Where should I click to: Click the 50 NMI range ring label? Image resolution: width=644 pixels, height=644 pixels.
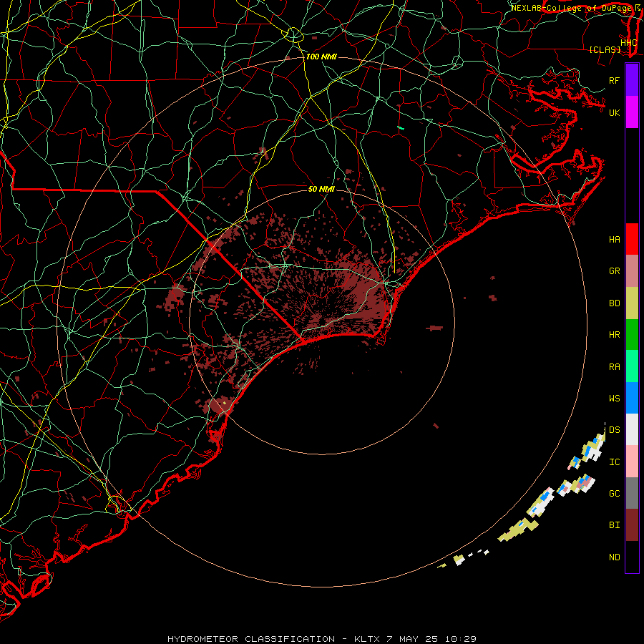(x=321, y=189)
